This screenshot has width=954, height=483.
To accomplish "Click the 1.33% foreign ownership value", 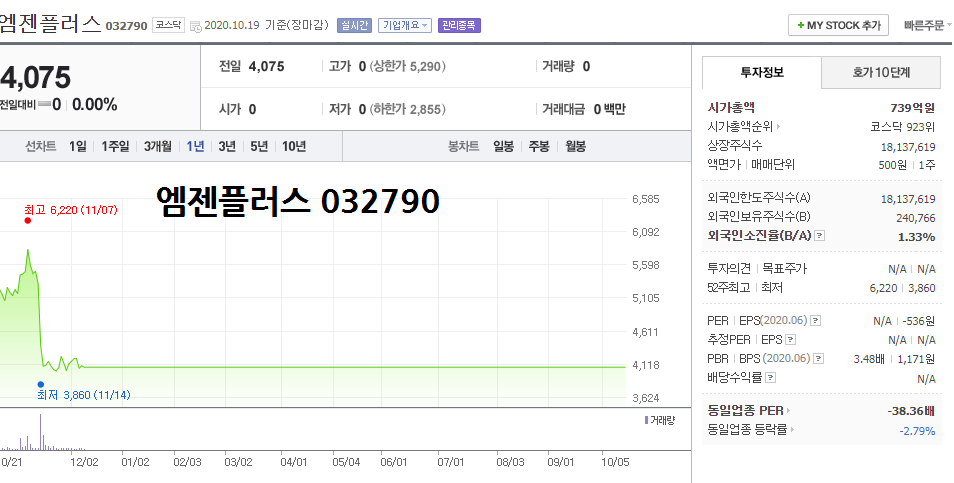I will pos(917,237).
